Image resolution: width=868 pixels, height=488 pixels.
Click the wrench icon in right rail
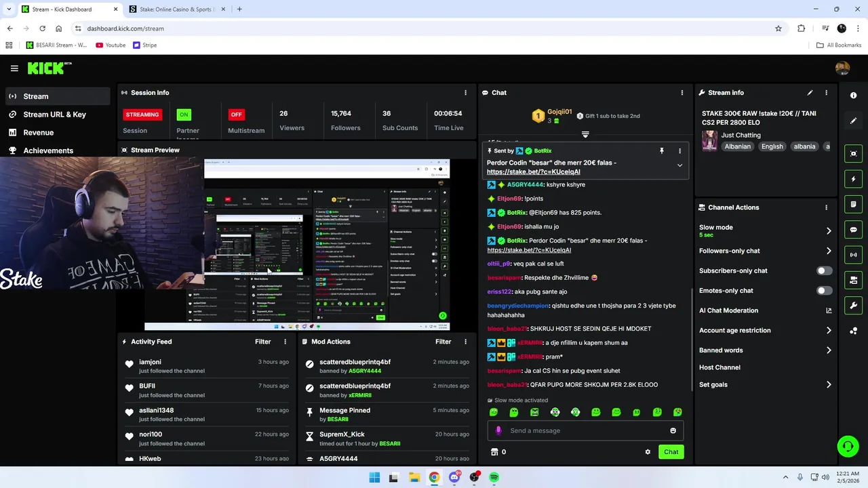click(853, 305)
